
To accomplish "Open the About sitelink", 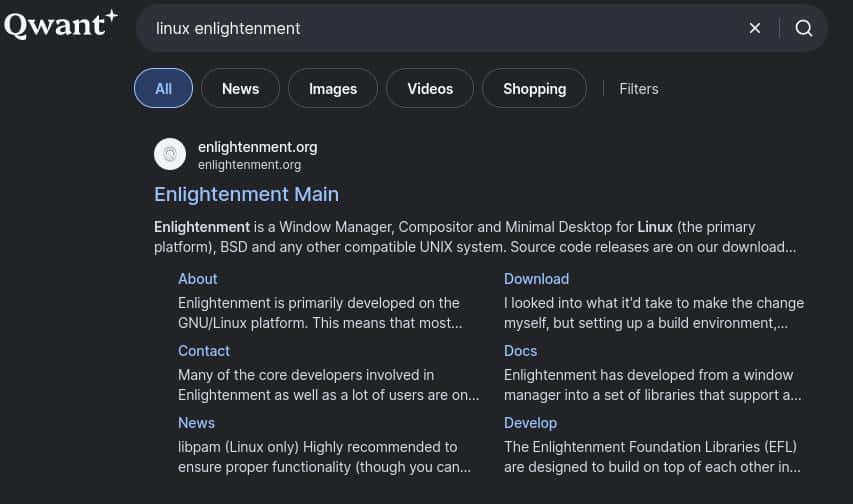I will (197, 279).
